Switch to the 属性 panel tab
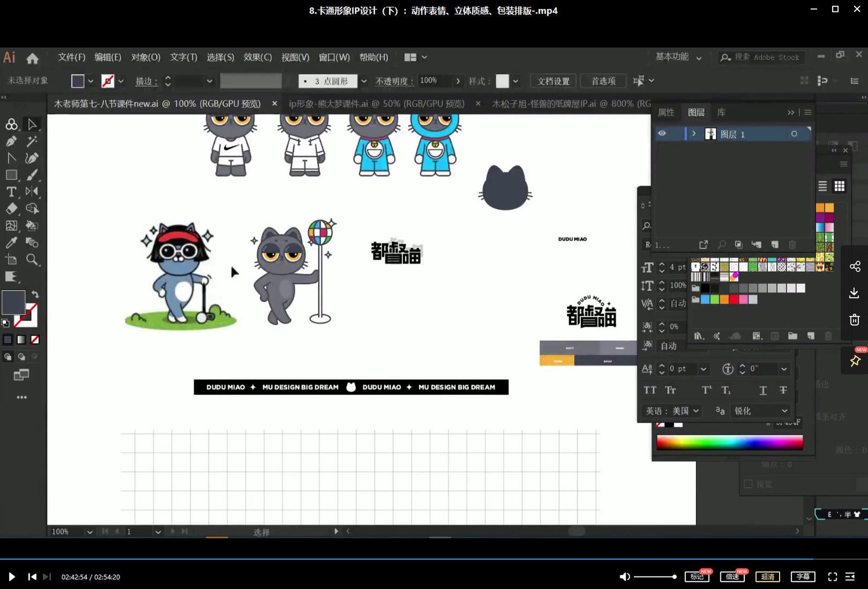868x589 pixels. [x=666, y=112]
